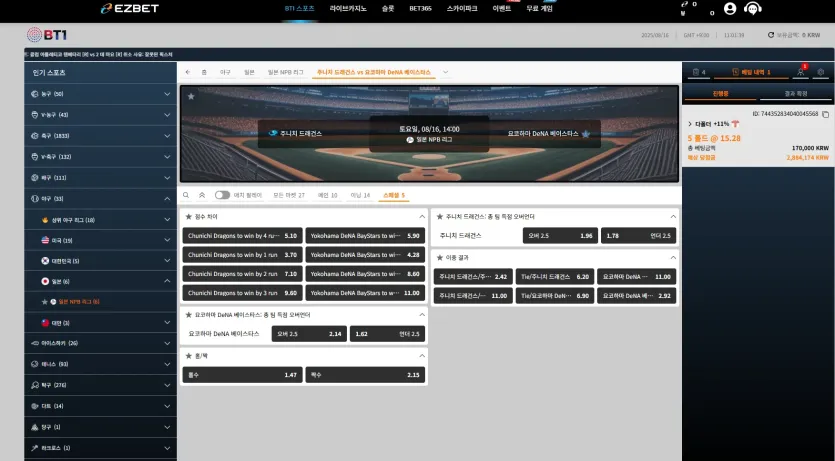Favorite the 이중 결과 market star

click(439, 258)
